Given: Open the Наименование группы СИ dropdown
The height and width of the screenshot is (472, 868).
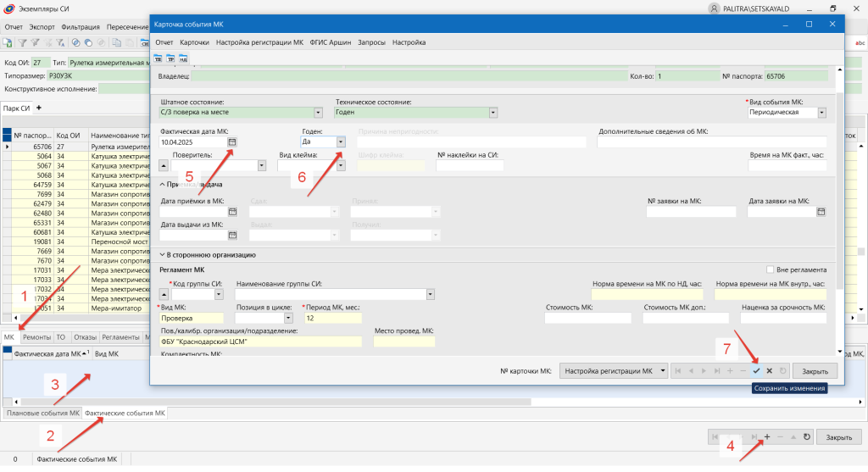Looking at the screenshot, I should 430,294.
